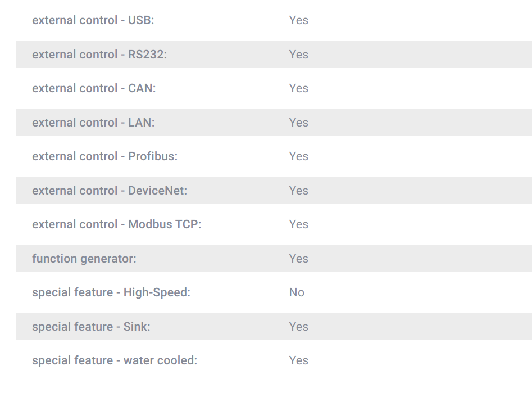Click the 'function generator:' label

[x=84, y=259]
